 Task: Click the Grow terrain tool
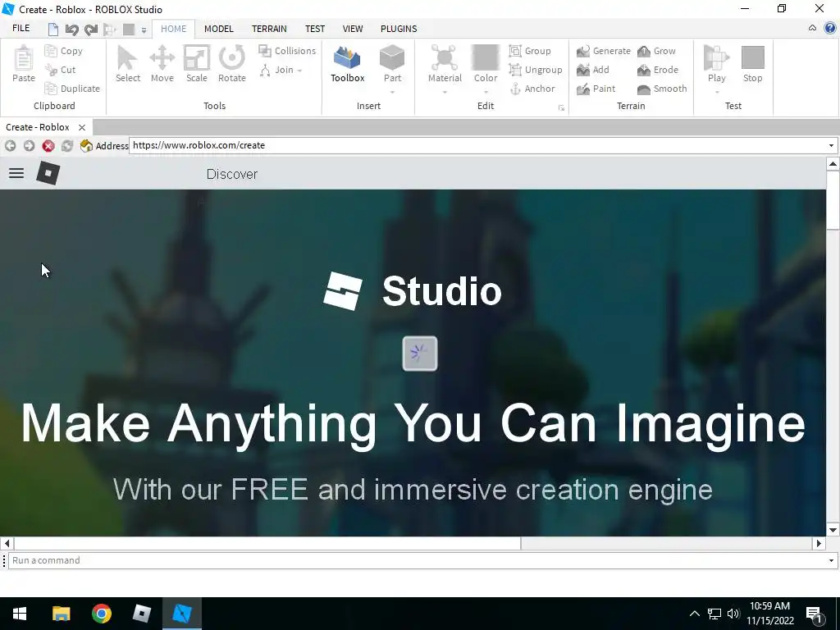click(656, 51)
